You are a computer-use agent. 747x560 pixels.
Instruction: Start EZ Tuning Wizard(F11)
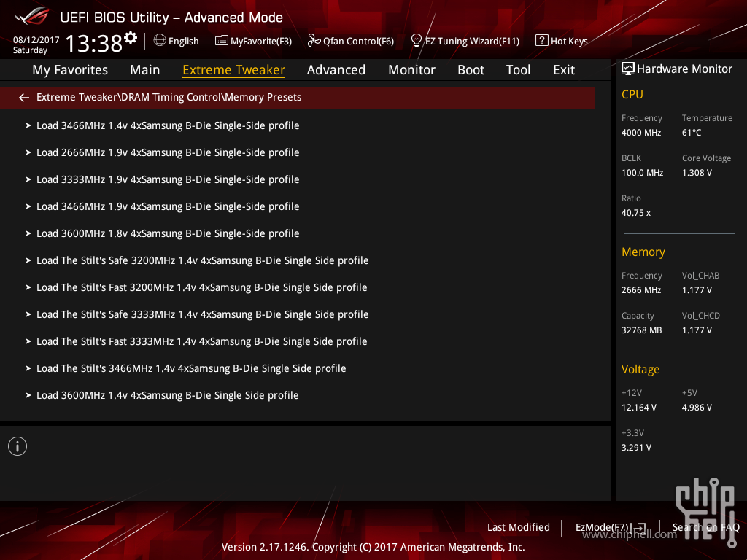tap(472, 42)
